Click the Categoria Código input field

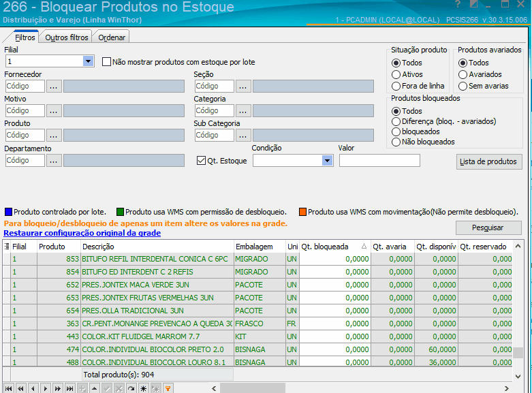pos(215,110)
